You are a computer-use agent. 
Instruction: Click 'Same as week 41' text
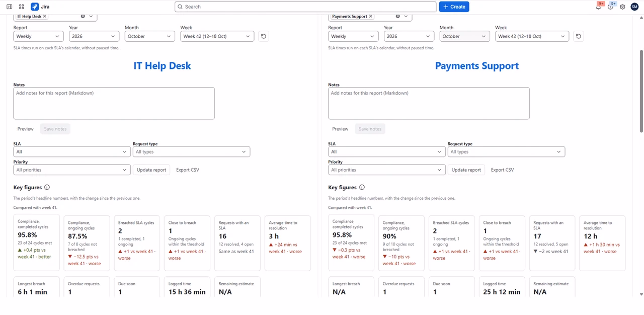[x=236, y=252]
